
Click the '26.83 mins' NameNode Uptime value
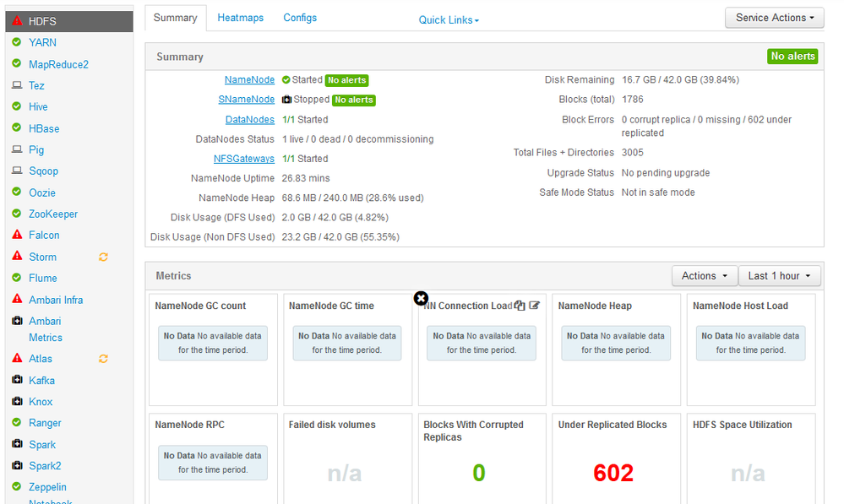(x=306, y=178)
